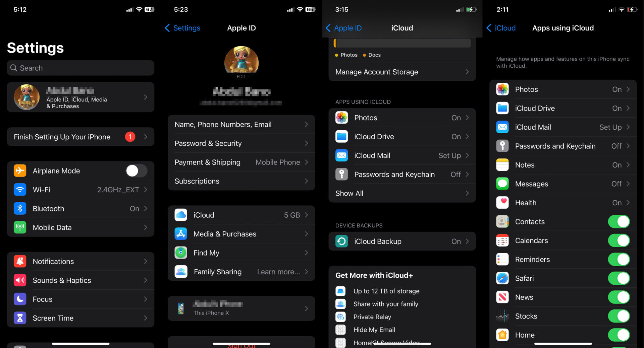644x348 pixels.
Task: Tap the profile avatar in Settings list
Action: point(26,97)
